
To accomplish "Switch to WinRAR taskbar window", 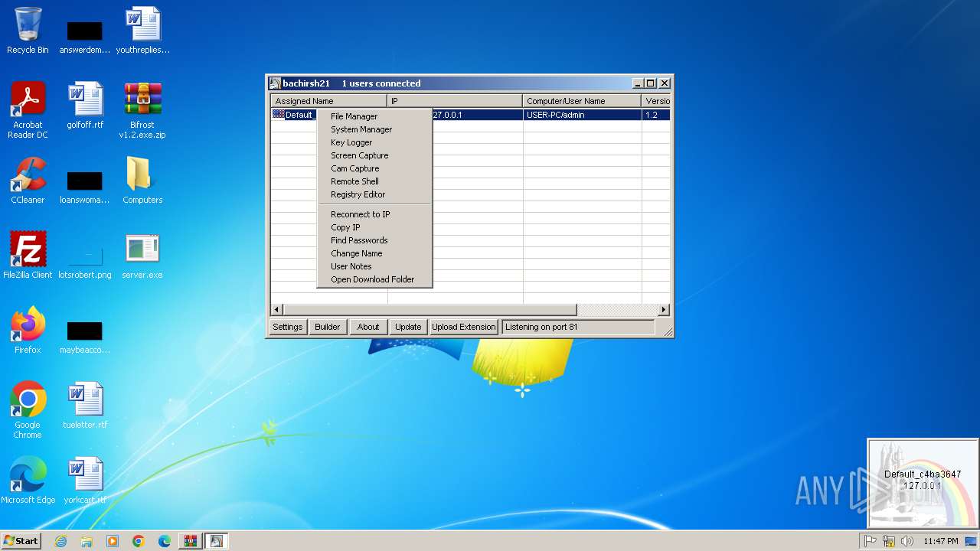I will (x=190, y=541).
